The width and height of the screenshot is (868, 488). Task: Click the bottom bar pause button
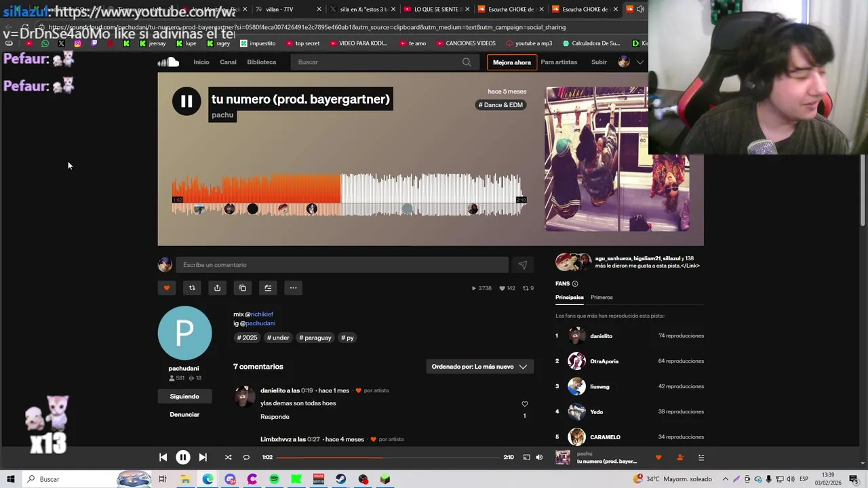[183, 457]
